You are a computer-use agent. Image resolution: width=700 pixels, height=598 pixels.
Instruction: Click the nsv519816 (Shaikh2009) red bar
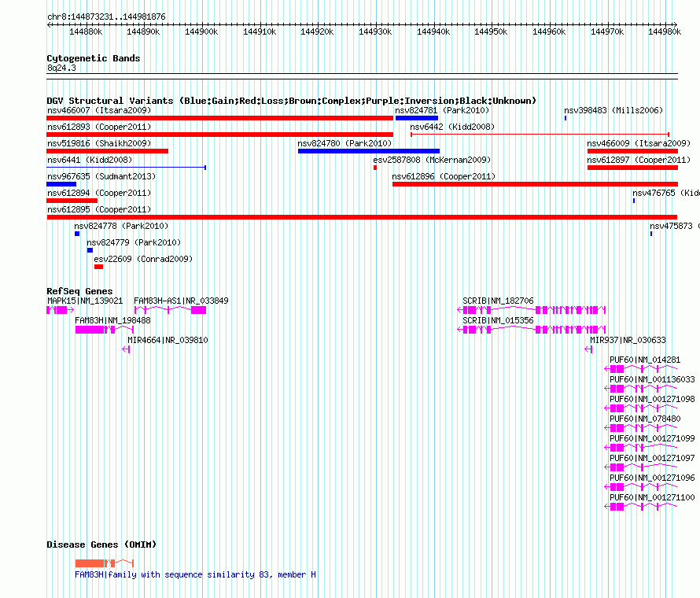pyautogui.click(x=107, y=151)
